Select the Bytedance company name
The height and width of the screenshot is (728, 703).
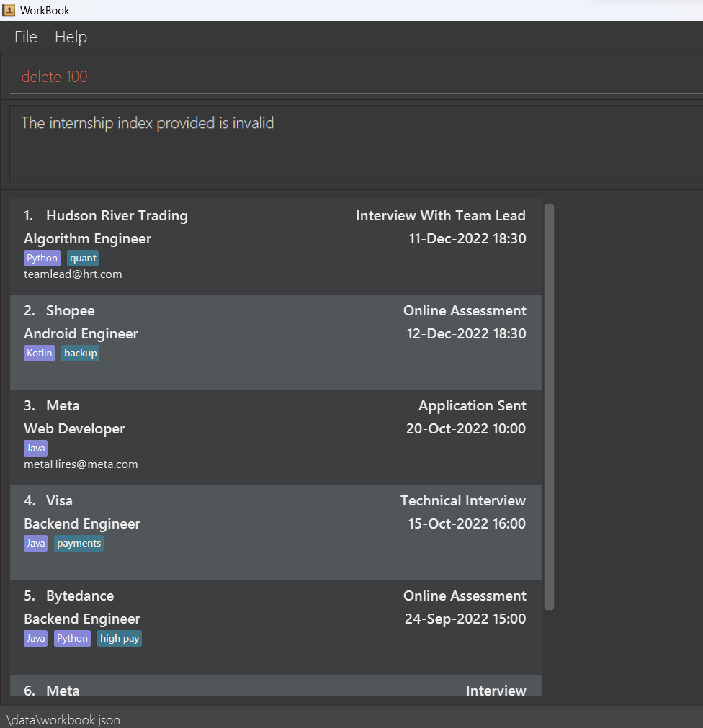80,596
